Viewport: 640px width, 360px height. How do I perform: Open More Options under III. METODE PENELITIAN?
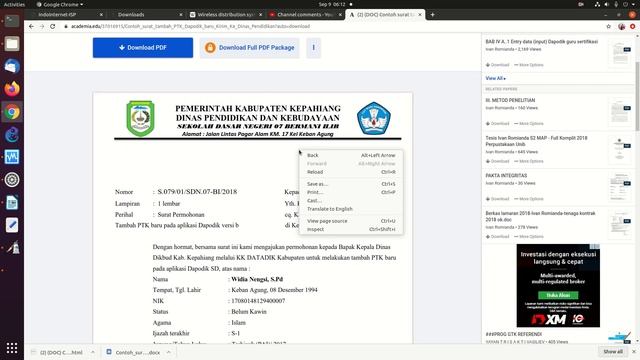click(529, 124)
